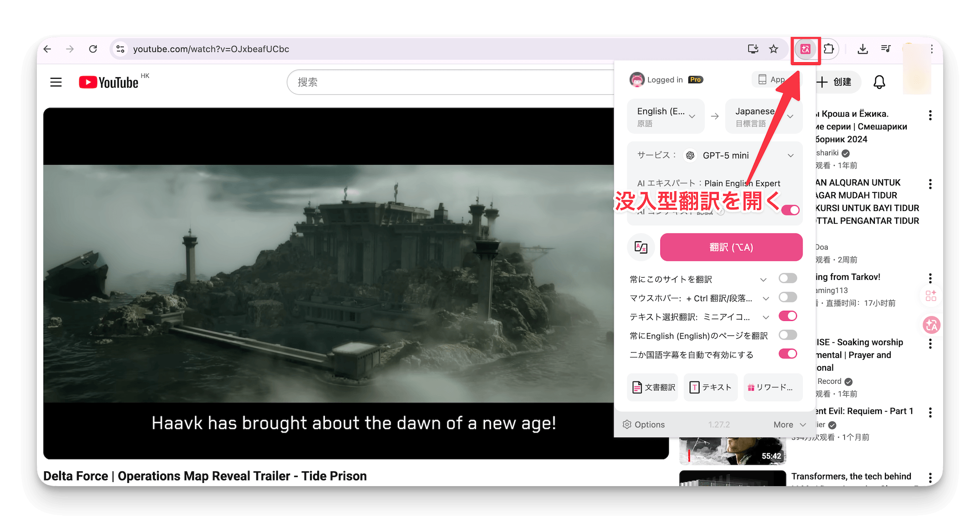
Task: Open more options for Transformers video
Action: click(930, 477)
